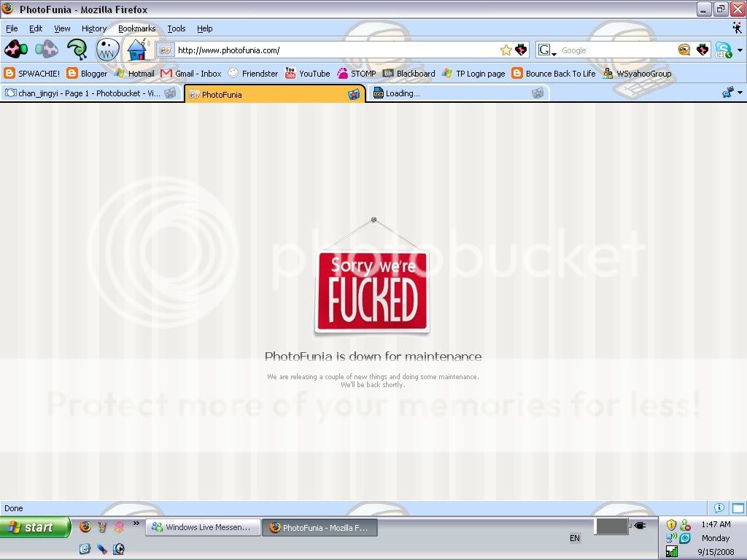
Task: Open the TP Login page bookmark
Action: point(473,74)
